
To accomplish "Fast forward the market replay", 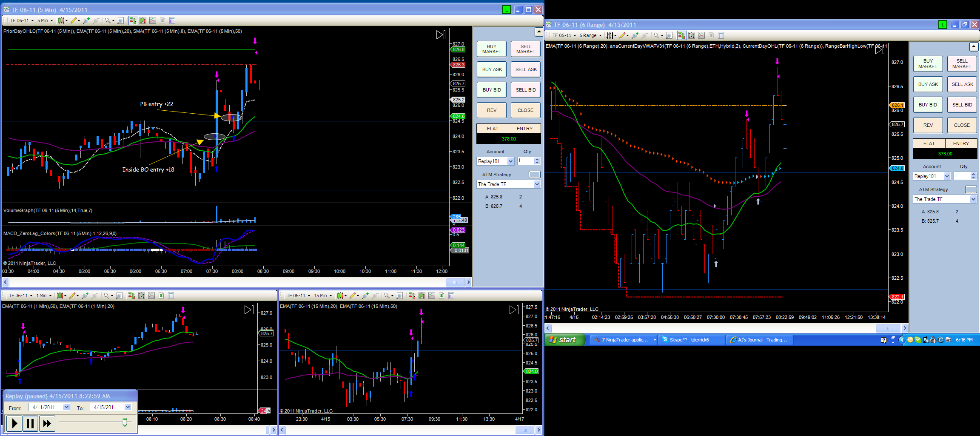I will pyautogui.click(x=47, y=423).
